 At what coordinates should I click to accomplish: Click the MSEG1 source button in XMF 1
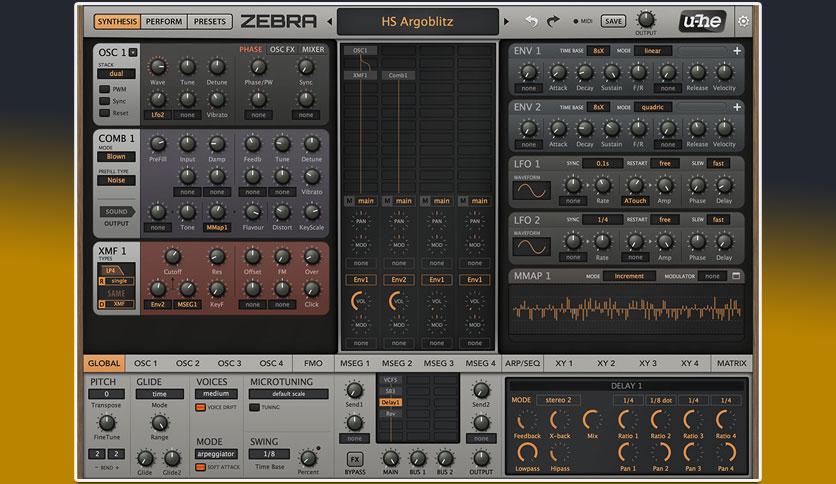(187, 304)
